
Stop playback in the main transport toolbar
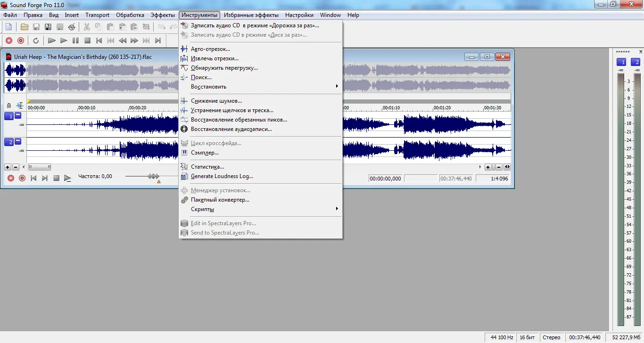coord(87,41)
